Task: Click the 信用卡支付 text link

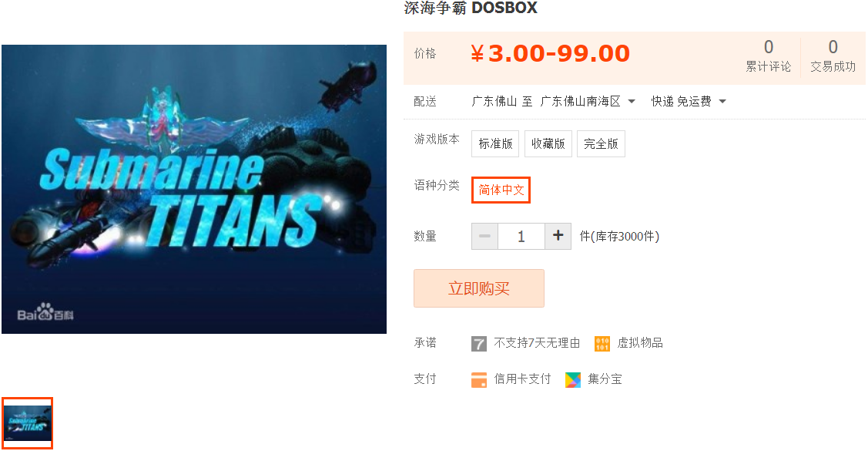Action: pyautogui.click(x=522, y=379)
